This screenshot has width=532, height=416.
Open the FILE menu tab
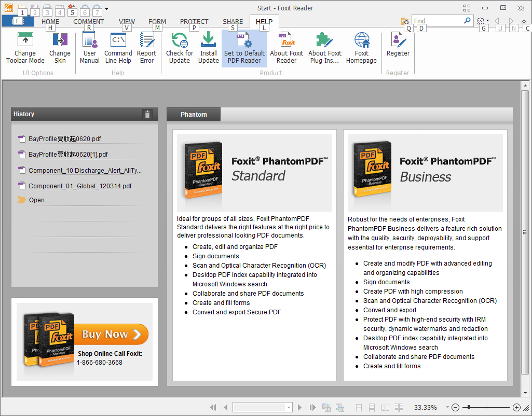pos(18,21)
